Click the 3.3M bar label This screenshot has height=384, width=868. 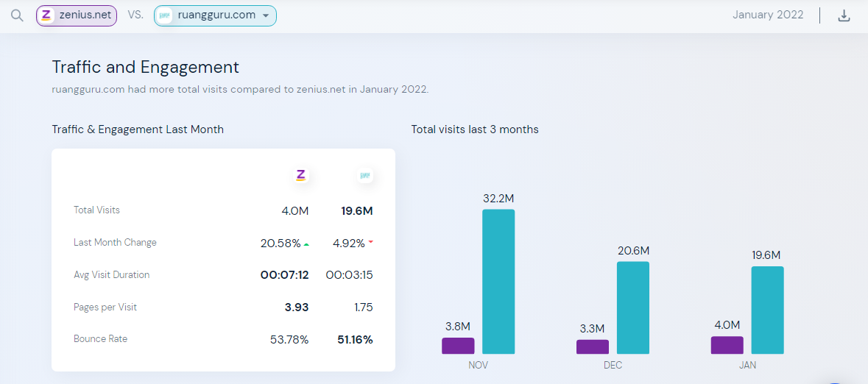[x=593, y=329]
